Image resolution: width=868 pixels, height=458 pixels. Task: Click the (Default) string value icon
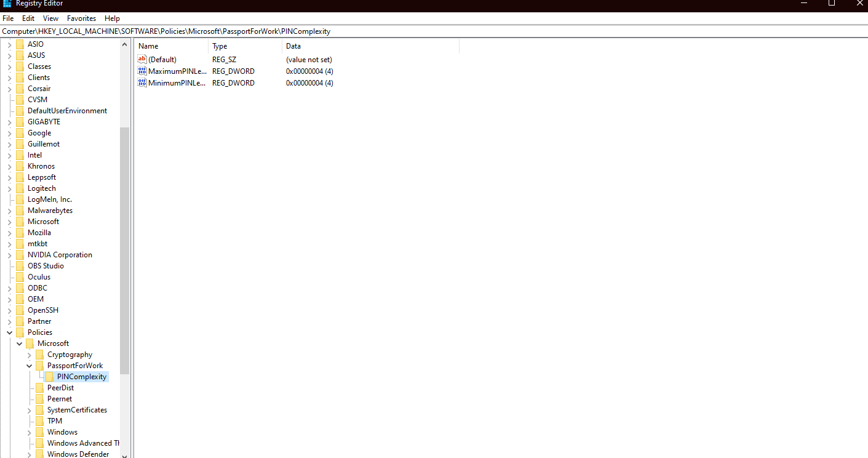pyautogui.click(x=142, y=60)
